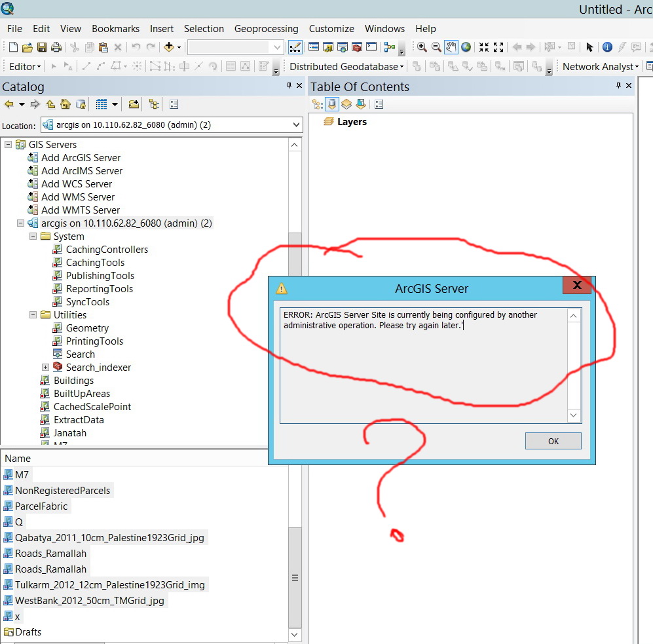Click the Catalog Up One Level icon
Image resolution: width=653 pixels, height=644 pixels.
tap(51, 104)
